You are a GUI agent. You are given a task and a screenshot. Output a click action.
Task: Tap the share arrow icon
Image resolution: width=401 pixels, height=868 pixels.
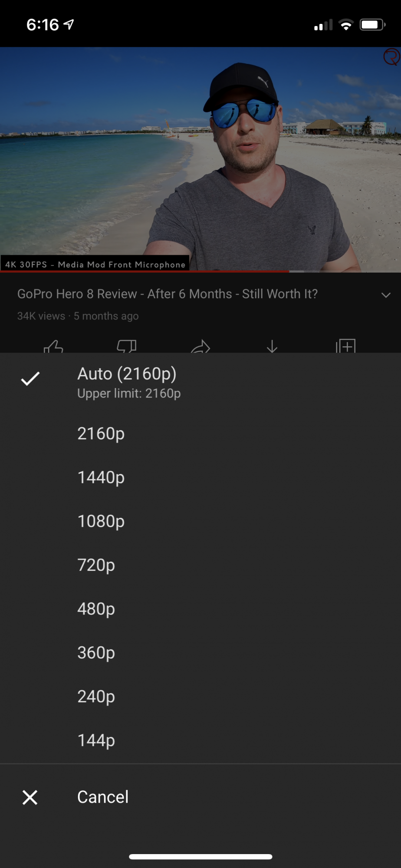click(200, 347)
